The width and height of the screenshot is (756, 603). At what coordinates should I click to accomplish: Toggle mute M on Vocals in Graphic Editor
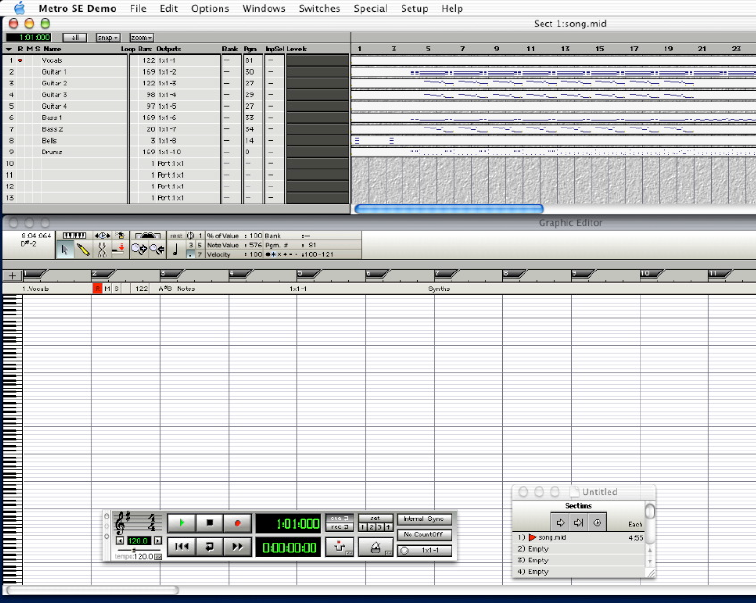point(107,288)
